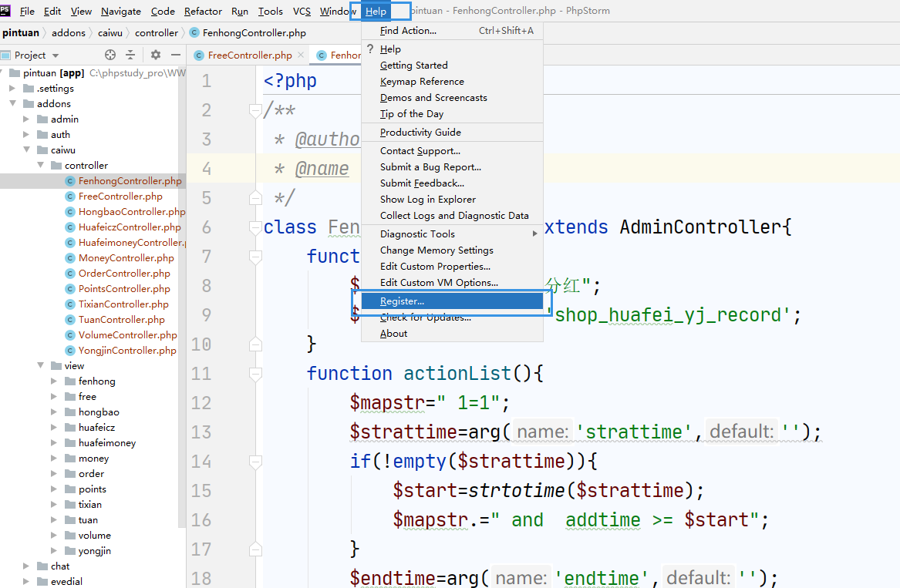Click the fold marker on line 11

coord(255,374)
